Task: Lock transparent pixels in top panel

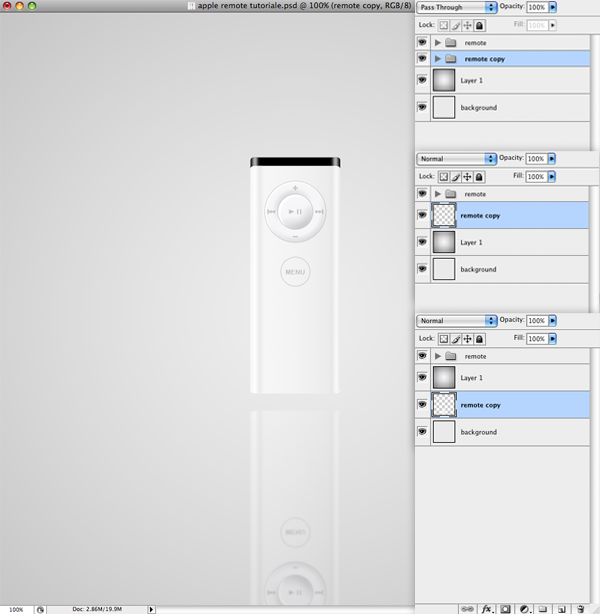Action: pyautogui.click(x=443, y=25)
